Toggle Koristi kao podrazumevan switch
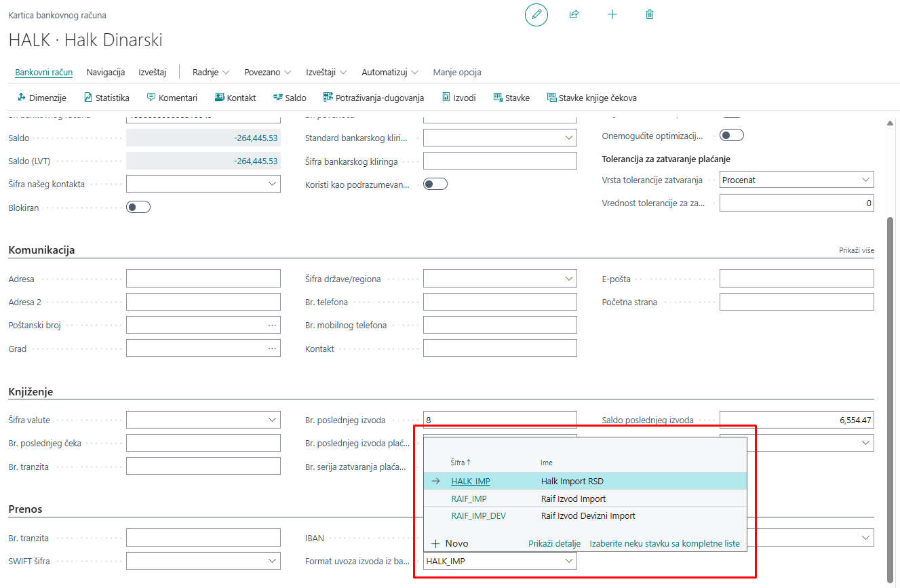900x588 pixels. pyautogui.click(x=435, y=184)
